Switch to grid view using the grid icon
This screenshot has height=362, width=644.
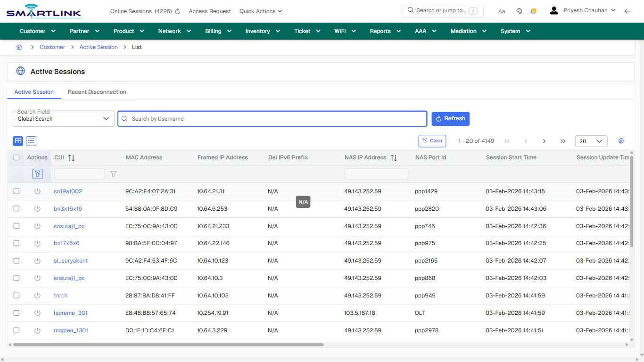click(x=17, y=141)
